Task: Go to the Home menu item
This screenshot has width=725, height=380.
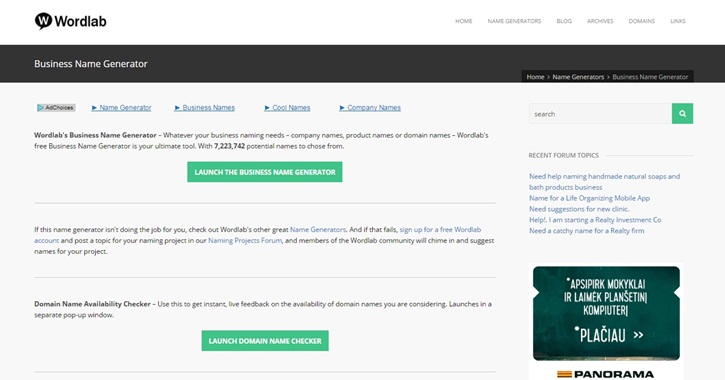Action: pos(464,21)
